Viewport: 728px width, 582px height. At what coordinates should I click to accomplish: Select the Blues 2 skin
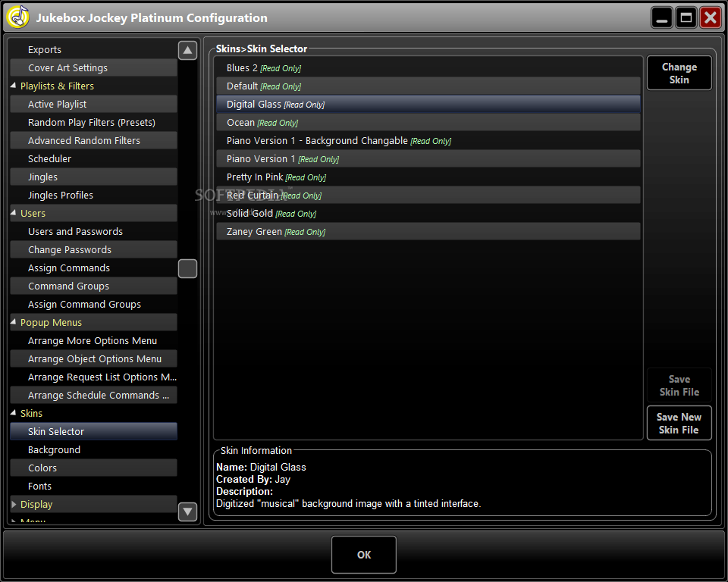point(428,67)
